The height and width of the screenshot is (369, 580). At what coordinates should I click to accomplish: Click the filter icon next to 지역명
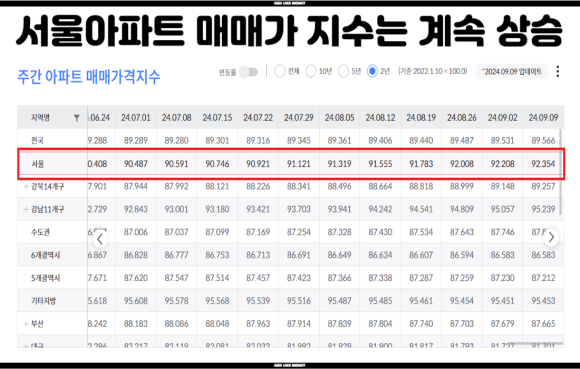tap(77, 118)
